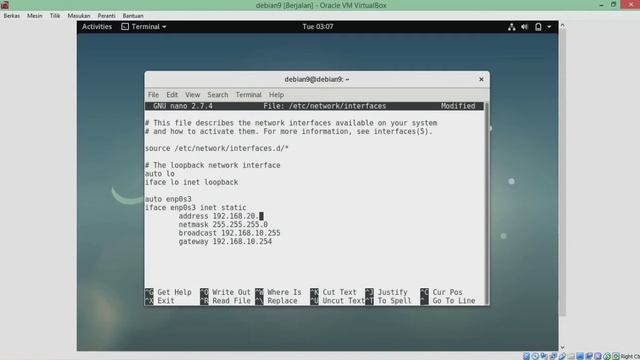Click the 'To Spell' nano shortcut label
This screenshot has height=360, width=640.
pos(394,301)
